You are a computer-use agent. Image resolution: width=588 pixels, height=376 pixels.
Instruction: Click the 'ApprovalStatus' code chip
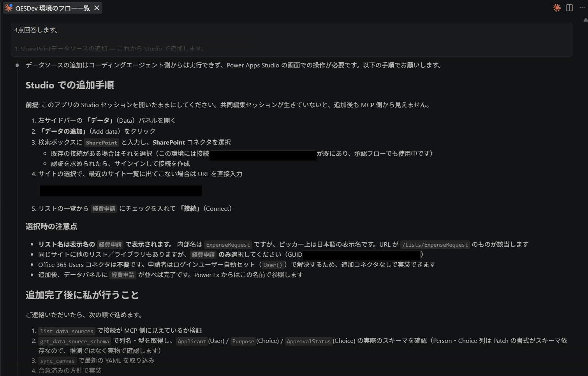coord(308,341)
